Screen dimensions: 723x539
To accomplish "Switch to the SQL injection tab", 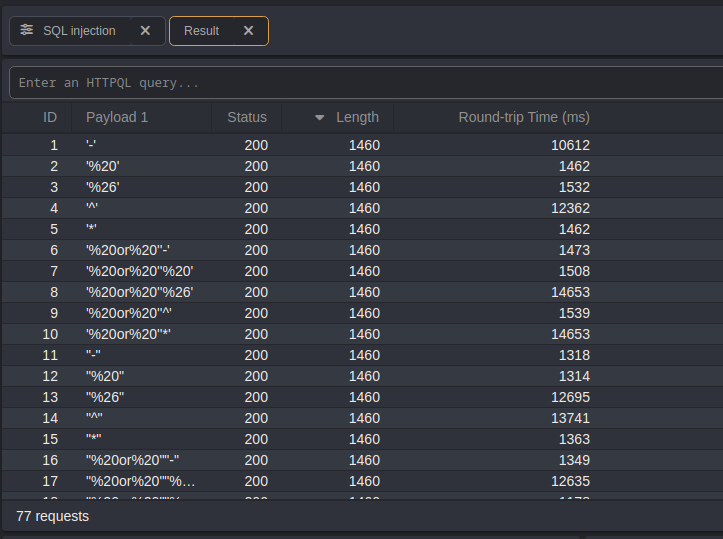I will point(78,31).
